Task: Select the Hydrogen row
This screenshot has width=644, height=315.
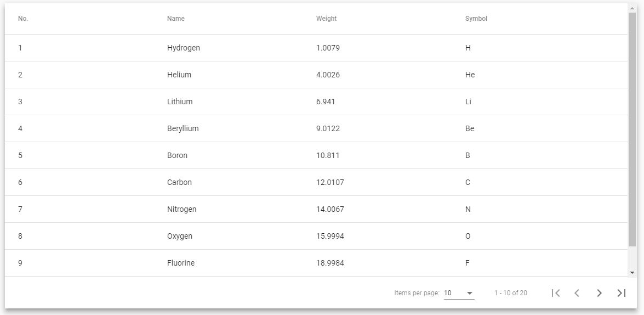Action: click(316, 48)
